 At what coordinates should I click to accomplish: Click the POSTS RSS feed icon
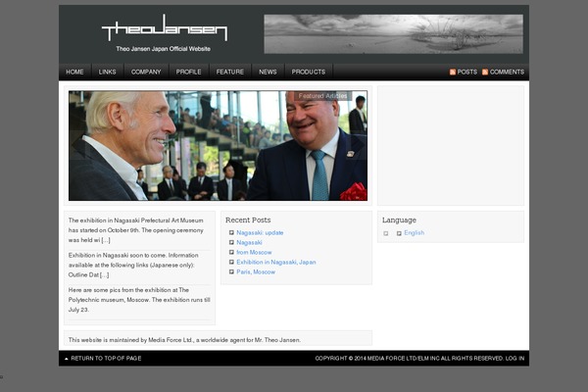(x=453, y=72)
